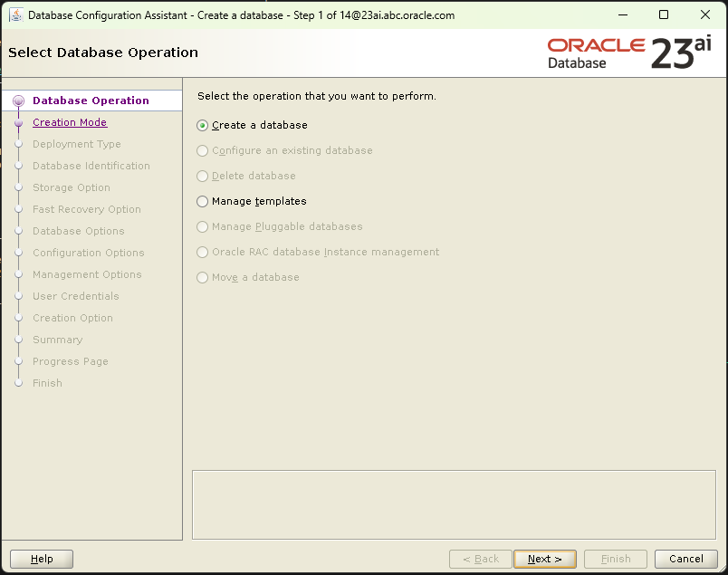Open the Creation Mode link
Screen dimensions: 728x575
tap(69, 122)
